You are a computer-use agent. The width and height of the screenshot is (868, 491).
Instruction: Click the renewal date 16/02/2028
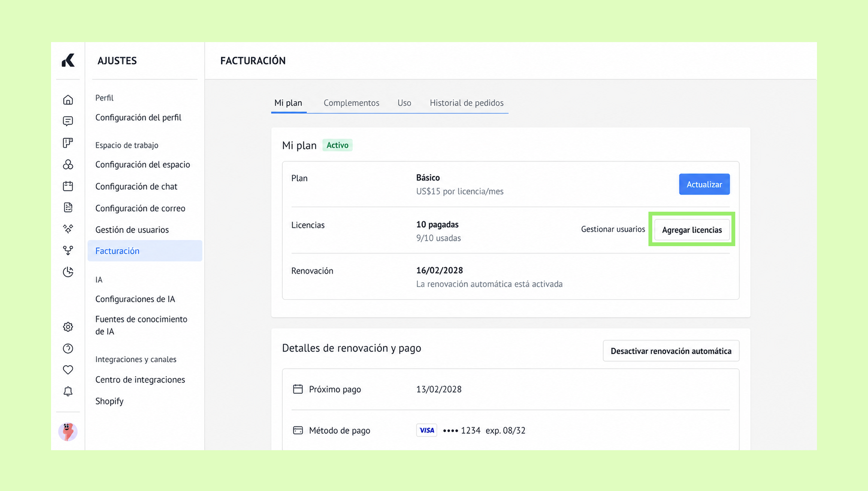(439, 270)
